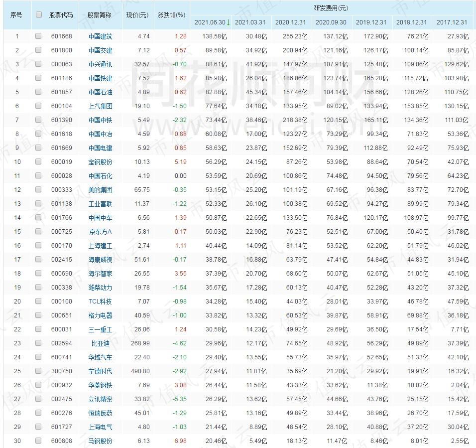
Task: Sort by the 2017.12.31 column
Action: pos(452,22)
